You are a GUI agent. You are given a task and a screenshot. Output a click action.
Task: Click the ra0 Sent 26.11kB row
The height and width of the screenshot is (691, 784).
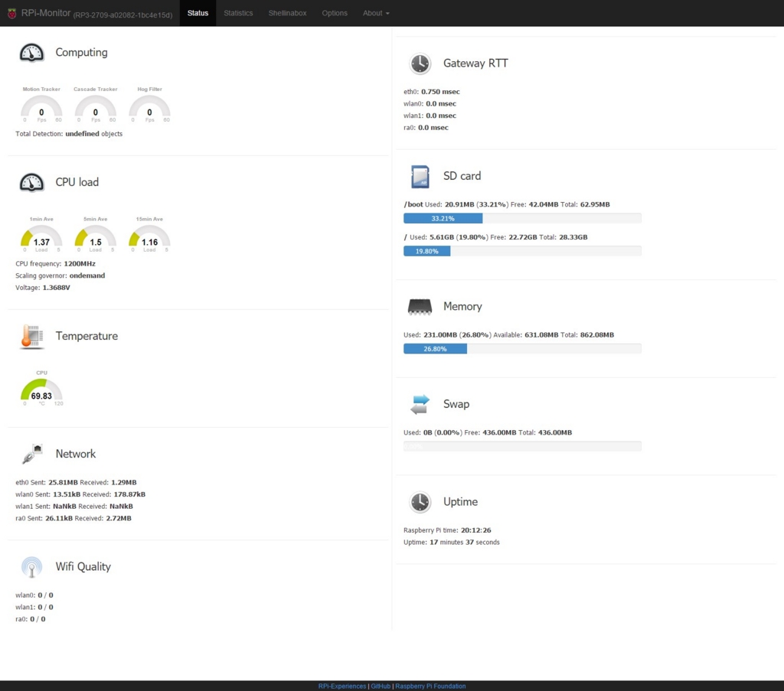73,519
